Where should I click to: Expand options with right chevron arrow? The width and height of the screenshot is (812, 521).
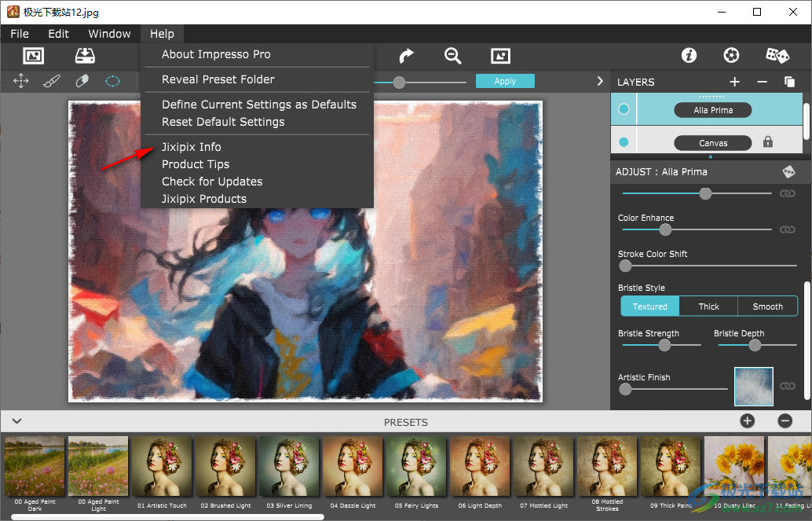pos(600,82)
